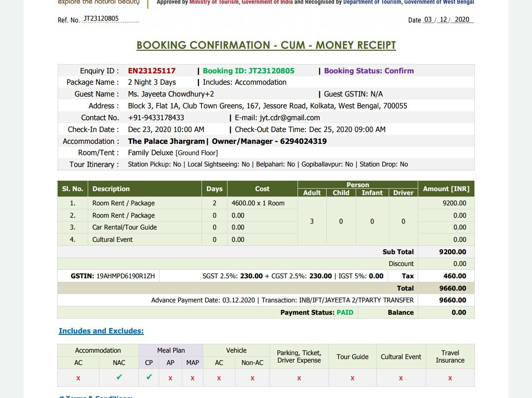Viewport: 532px width, 398px height.
Task: Click the red cross under Accommodation AC
Action: tap(78, 378)
